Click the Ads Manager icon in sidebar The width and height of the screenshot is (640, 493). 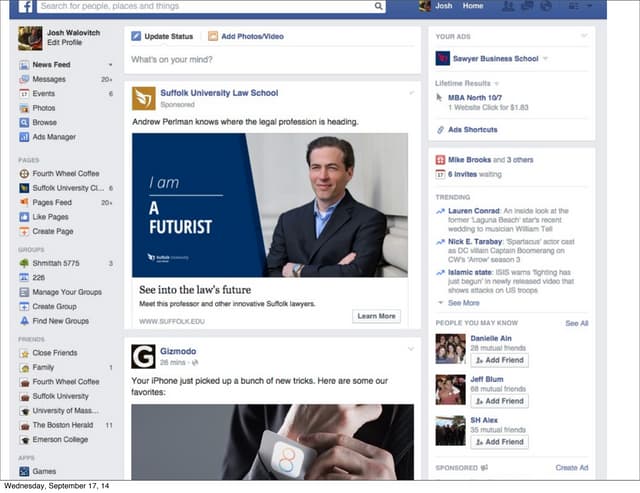(24, 137)
